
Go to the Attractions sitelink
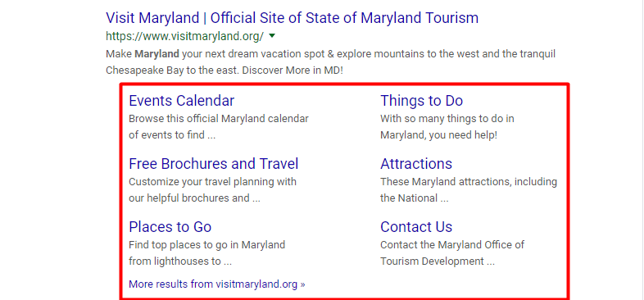pos(416,164)
